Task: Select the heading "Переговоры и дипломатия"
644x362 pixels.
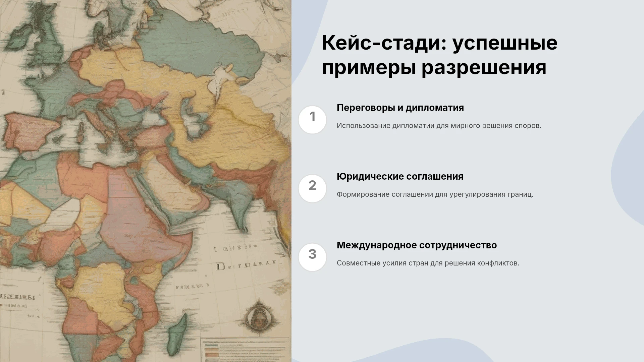Action: pos(400,108)
